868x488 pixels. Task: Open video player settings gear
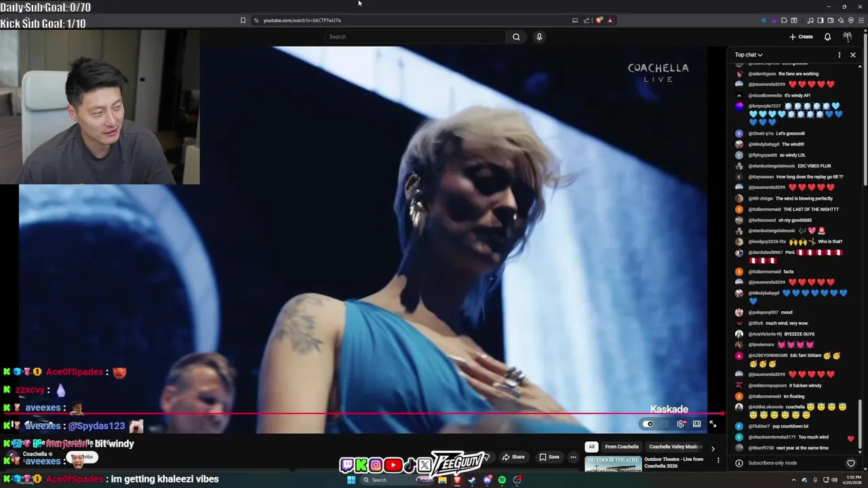[681, 424]
